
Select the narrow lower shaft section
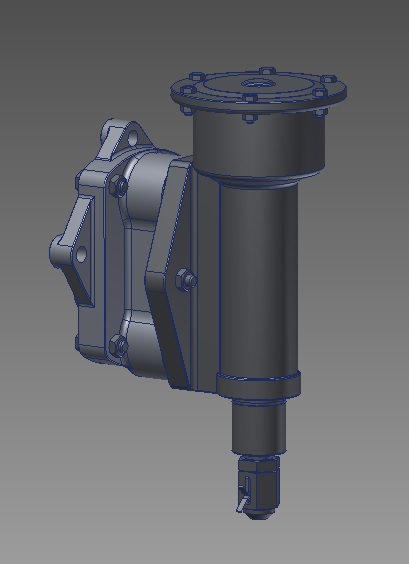[259, 427]
